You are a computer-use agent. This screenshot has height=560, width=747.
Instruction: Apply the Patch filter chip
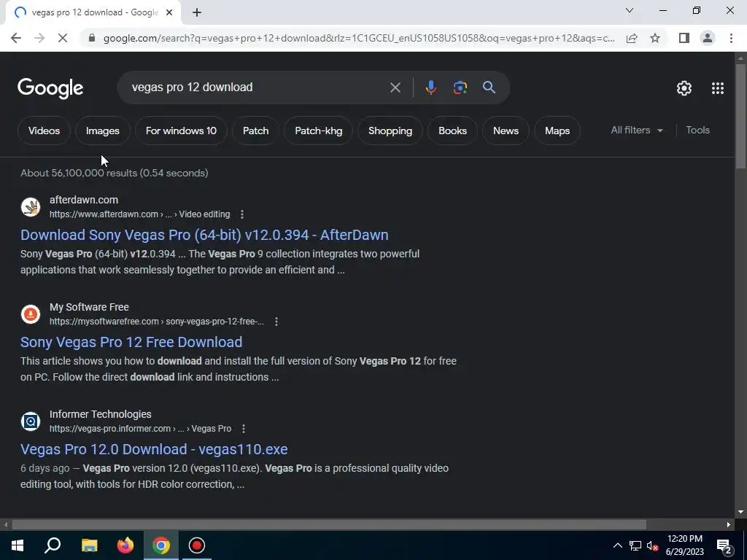click(x=256, y=131)
